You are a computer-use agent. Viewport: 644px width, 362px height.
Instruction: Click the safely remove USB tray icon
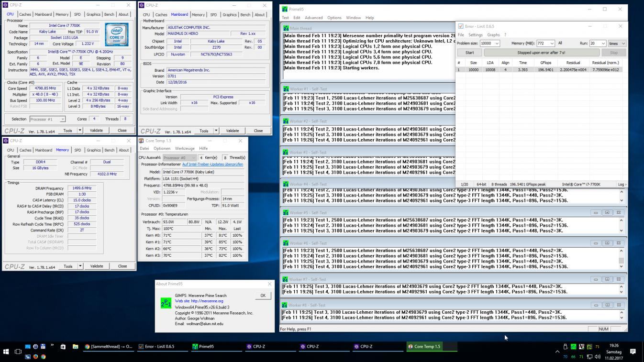click(x=565, y=347)
